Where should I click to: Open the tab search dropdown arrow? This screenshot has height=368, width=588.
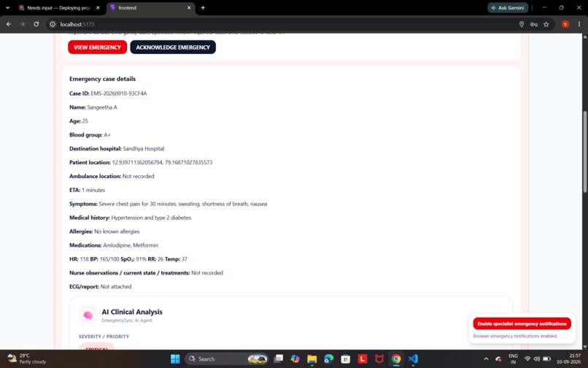[x=7, y=7]
